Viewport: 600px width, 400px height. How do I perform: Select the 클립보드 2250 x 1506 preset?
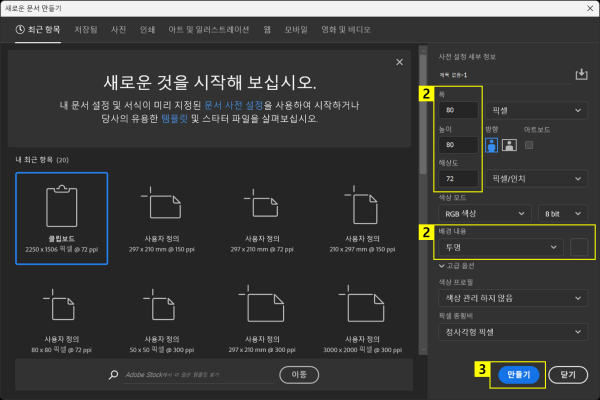(62, 218)
